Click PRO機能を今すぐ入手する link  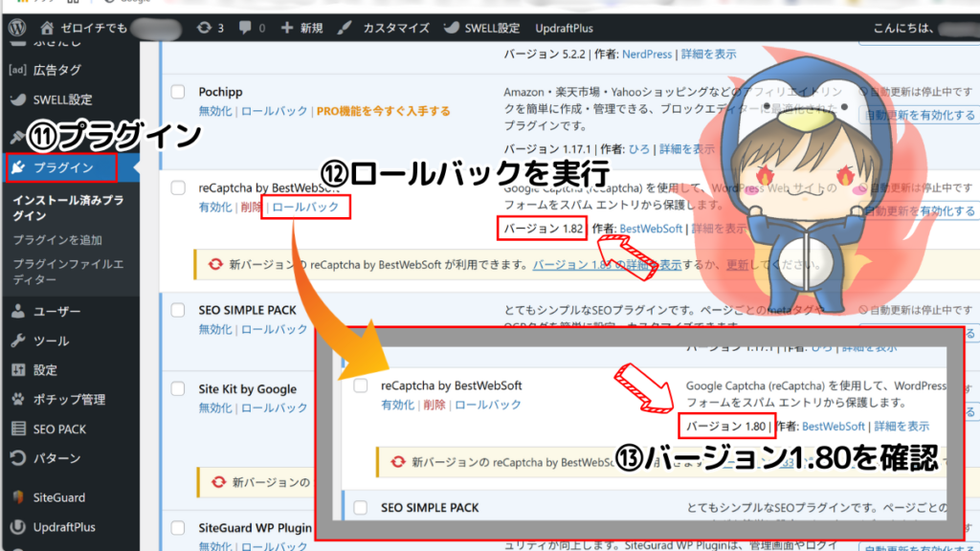pos(383,111)
